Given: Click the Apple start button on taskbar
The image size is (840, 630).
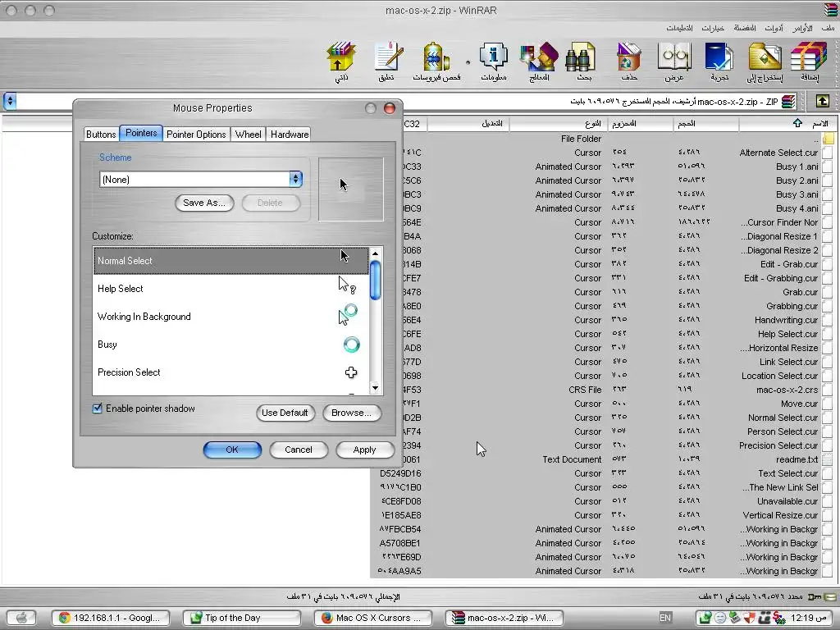Looking at the screenshot, I should pyautogui.click(x=21, y=618).
